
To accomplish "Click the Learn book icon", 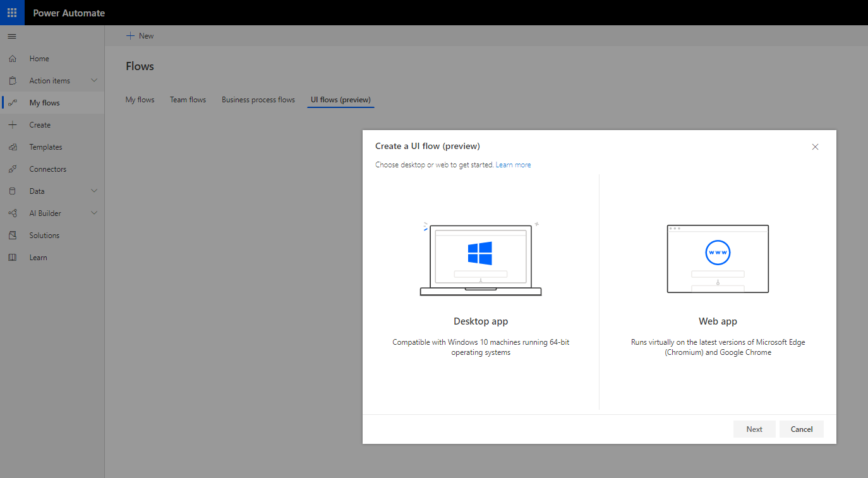I will (x=13, y=258).
